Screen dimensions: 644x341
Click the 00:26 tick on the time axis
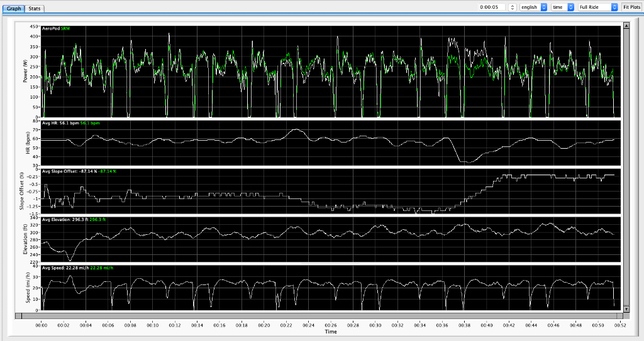331,325
